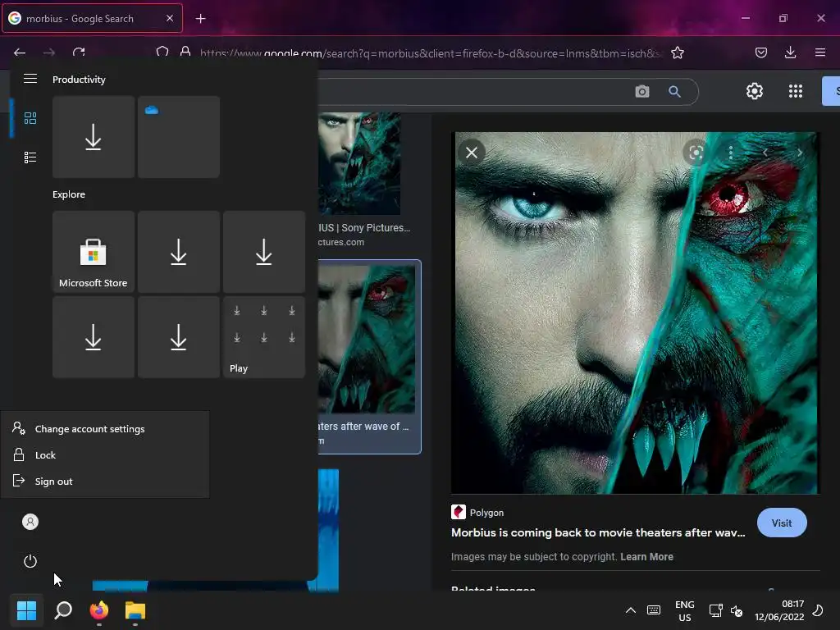Image resolution: width=840 pixels, height=630 pixels.
Task: Open the OneDrive tile
Action: point(178,137)
